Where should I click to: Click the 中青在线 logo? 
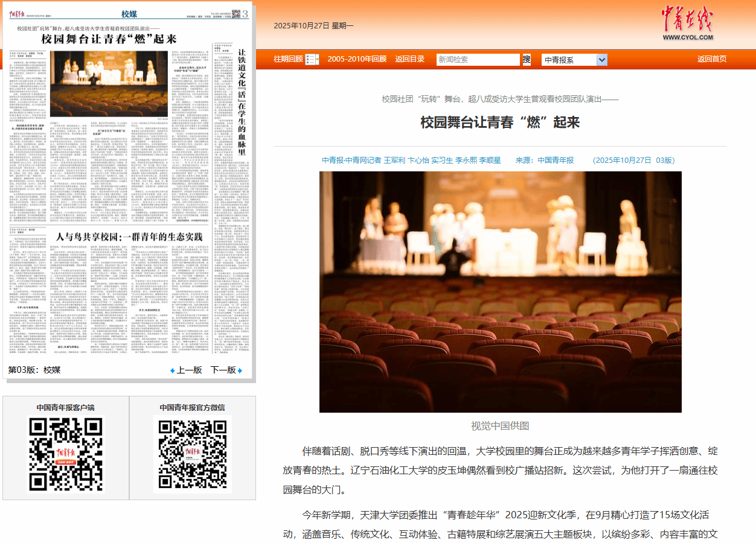tap(687, 24)
